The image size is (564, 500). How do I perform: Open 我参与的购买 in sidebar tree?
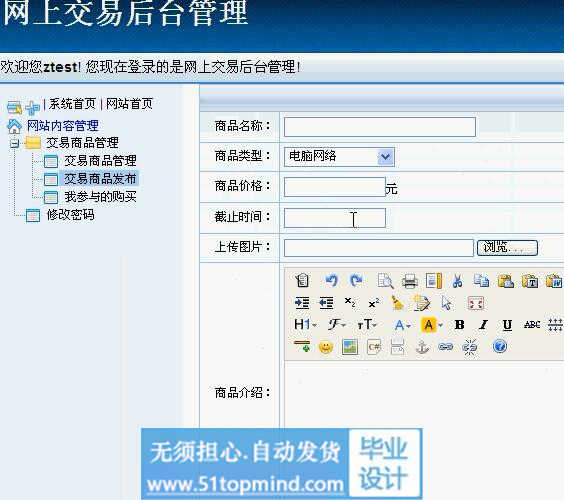pyautogui.click(x=100, y=197)
